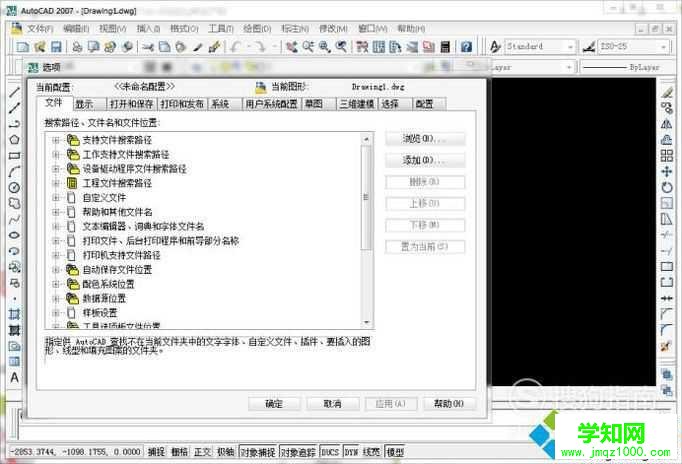This screenshot has width=682, height=464.
Task: Toggle 对象捕捉 object snap
Action: pyautogui.click(x=258, y=452)
